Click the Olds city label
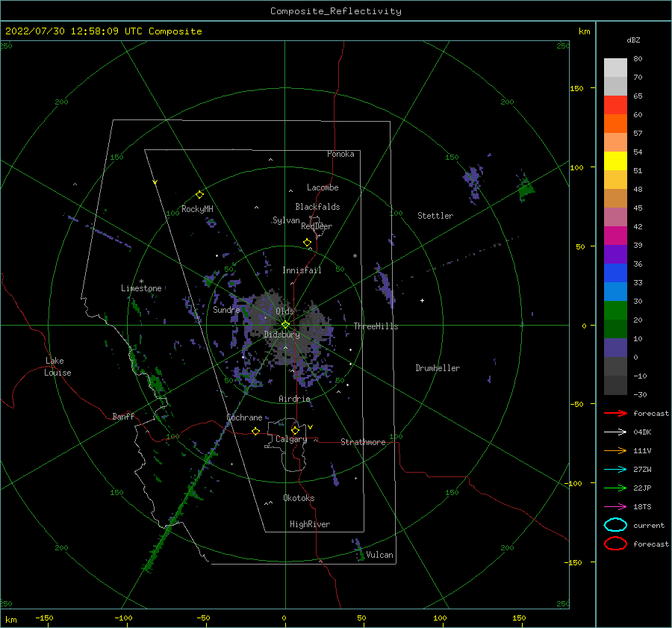 [x=284, y=311]
